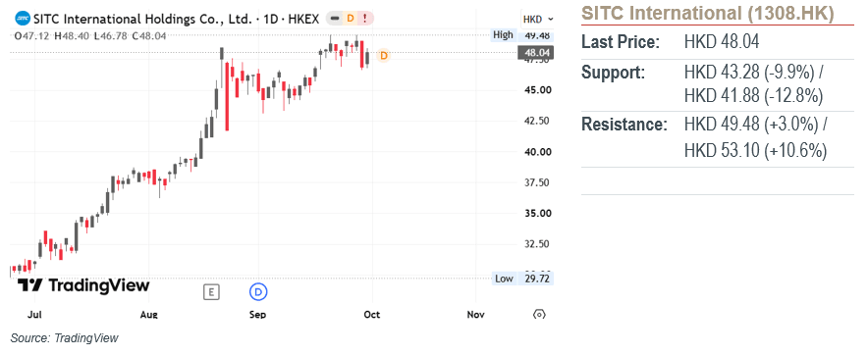Screen dimensions: 868x356
Task: Toggle the grey market status pill indicator
Action: pos(334,19)
